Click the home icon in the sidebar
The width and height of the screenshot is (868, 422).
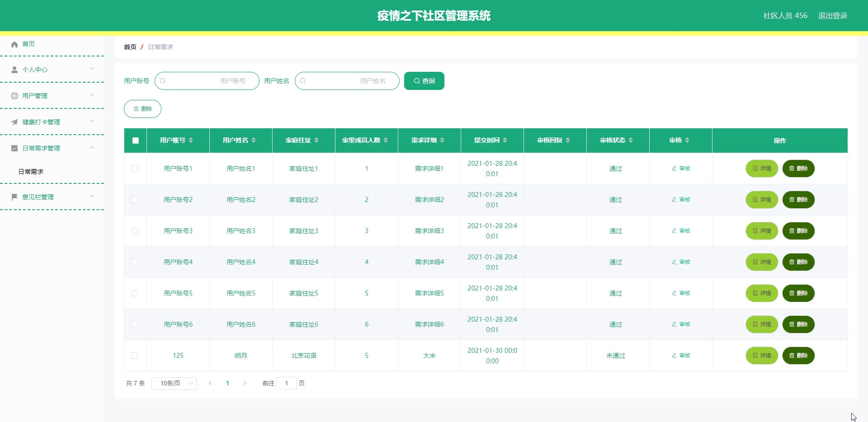[14, 44]
